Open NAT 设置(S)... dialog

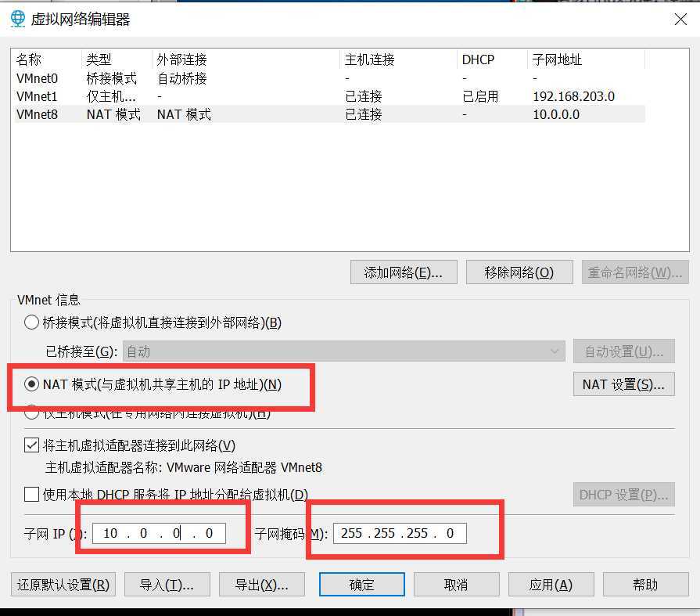pos(623,384)
